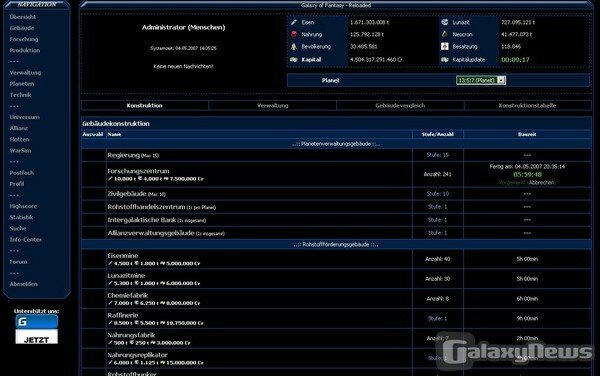Click the Neocron resource icon
This screenshot has height=376, width=600.
pos(445,34)
